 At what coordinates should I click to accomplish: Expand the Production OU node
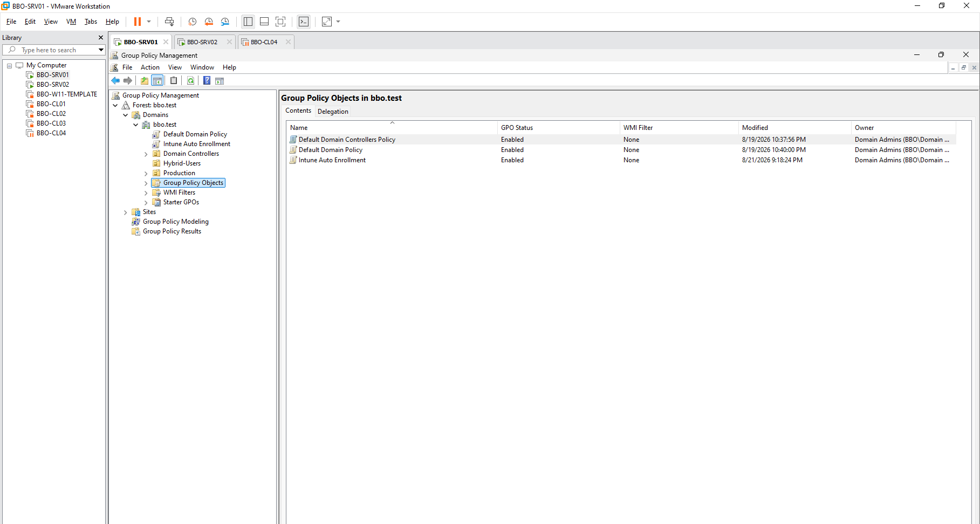pos(146,174)
